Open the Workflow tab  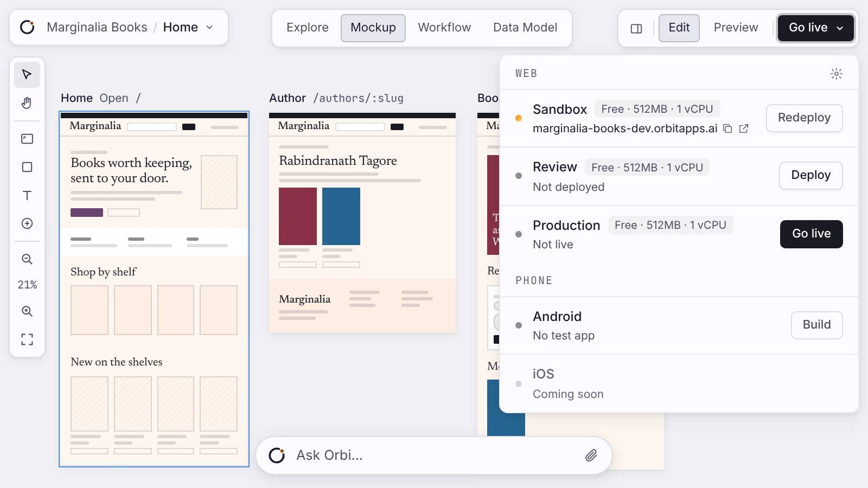tap(444, 28)
